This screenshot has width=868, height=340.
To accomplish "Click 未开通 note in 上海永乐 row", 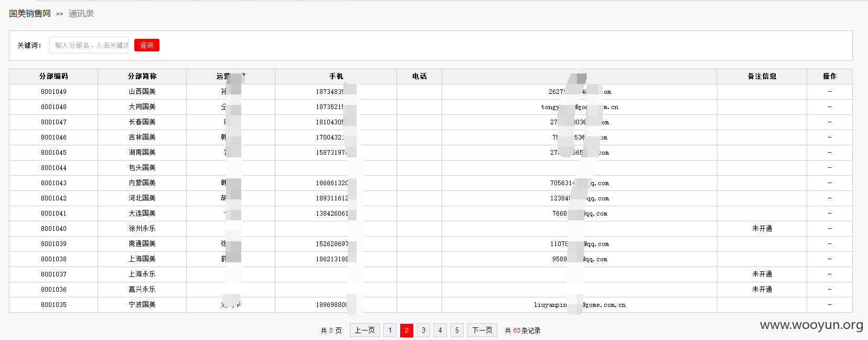I will [762, 274].
